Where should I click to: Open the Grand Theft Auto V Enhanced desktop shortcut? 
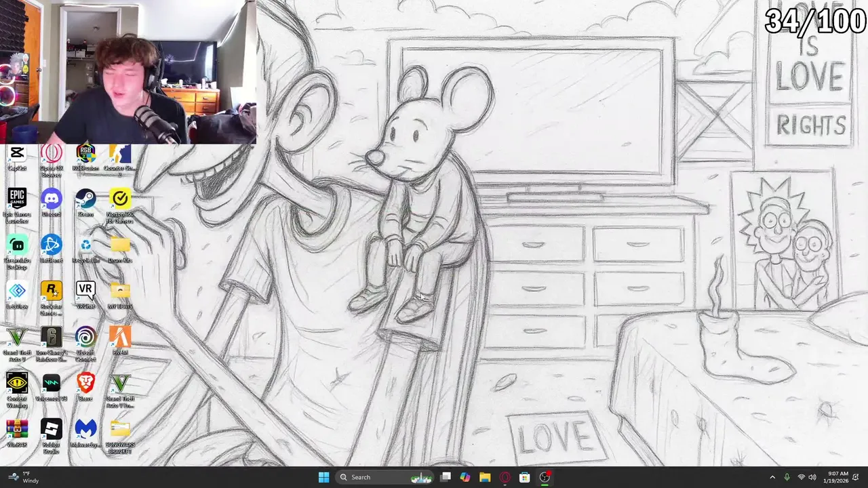coord(120,390)
